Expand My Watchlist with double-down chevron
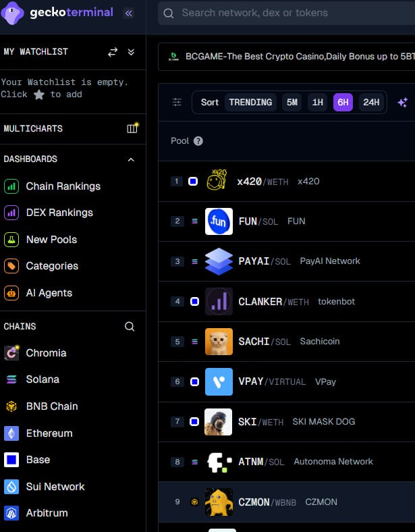415x532 pixels. [131, 52]
